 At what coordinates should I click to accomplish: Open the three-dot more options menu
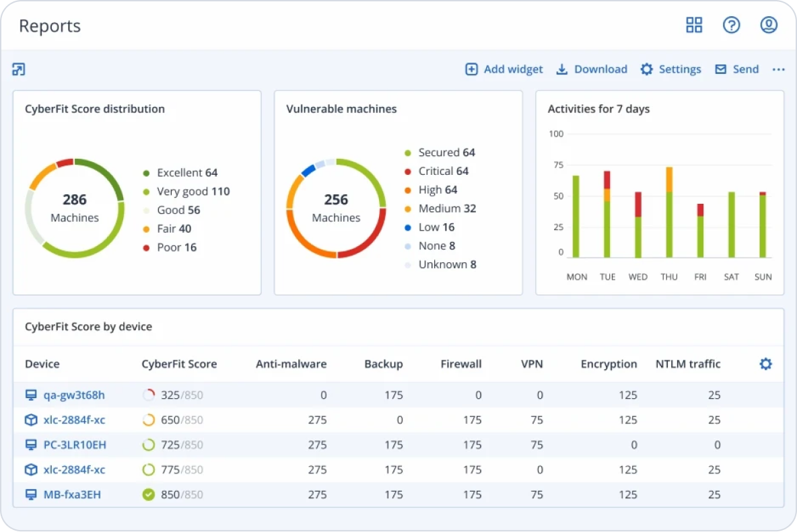[x=778, y=69]
